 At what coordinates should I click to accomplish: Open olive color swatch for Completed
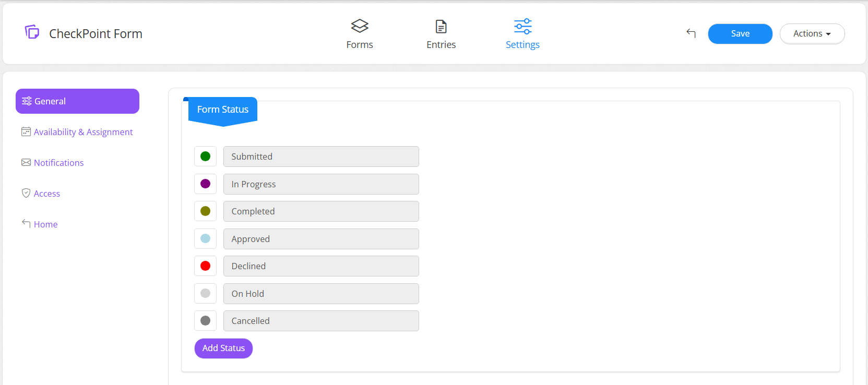coord(205,211)
